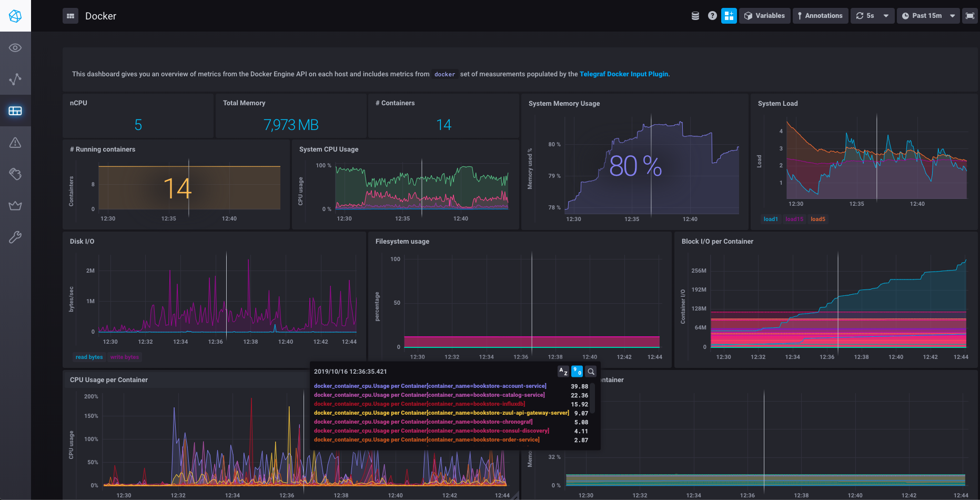Click the refresh arrows icon next to 5s
Screen dimensions: 980x500
(x=860, y=16)
